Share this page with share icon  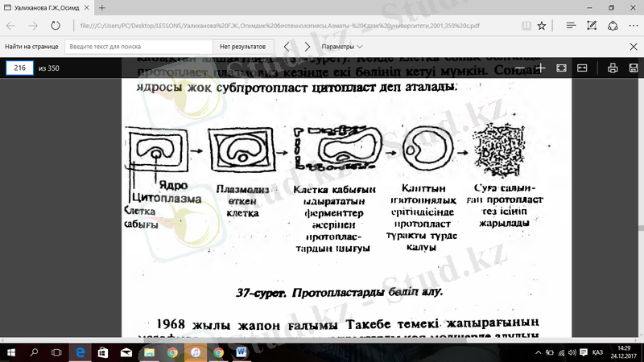[x=613, y=26]
